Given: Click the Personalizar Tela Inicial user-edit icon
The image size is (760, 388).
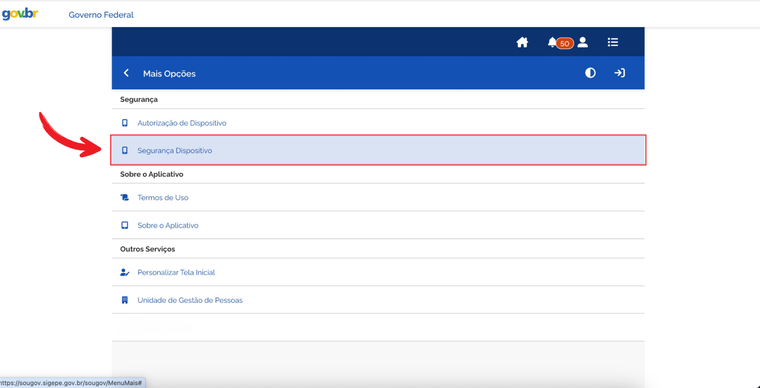Looking at the screenshot, I should coord(125,272).
